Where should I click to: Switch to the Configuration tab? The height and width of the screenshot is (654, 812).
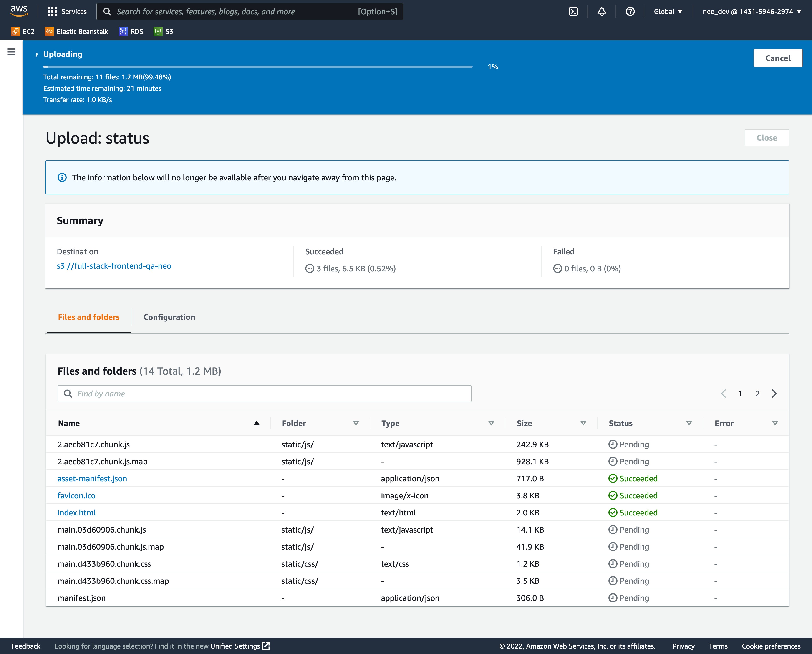point(169,317)
